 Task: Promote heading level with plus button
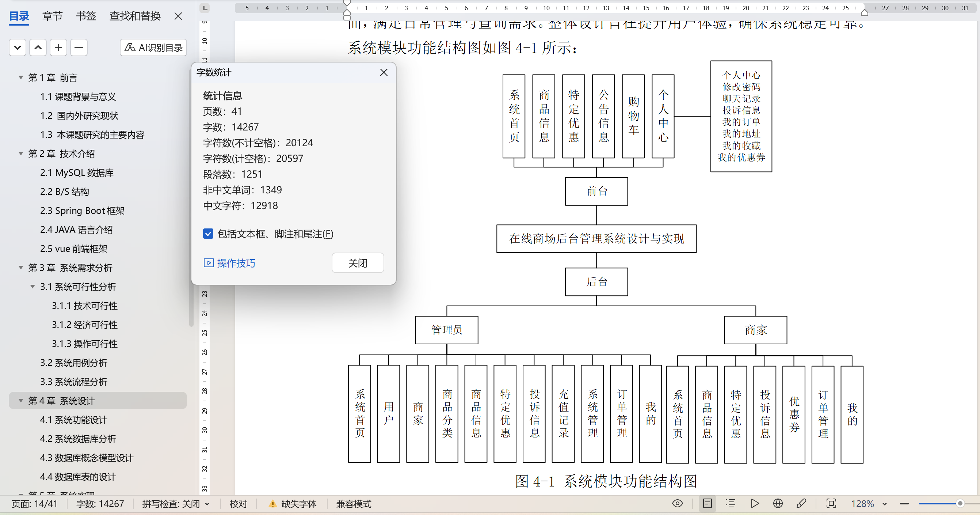click(x=58, y=48)
